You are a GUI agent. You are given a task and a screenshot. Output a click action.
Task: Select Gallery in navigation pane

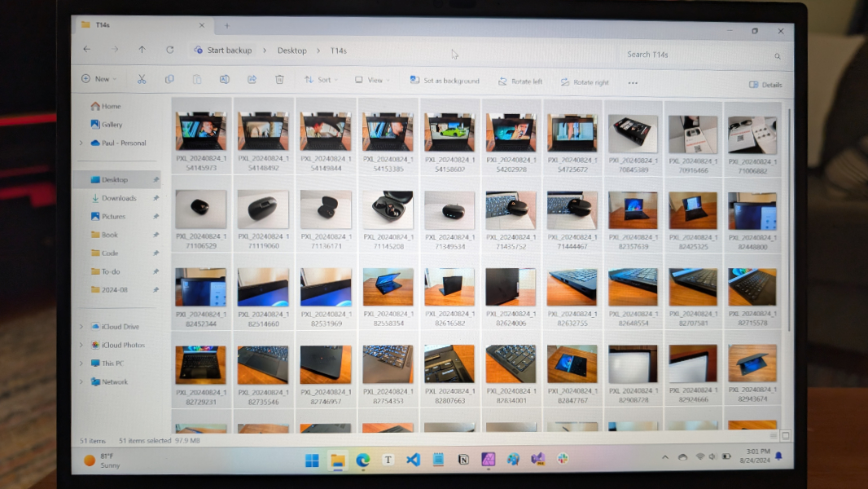(x=107, y=125)
